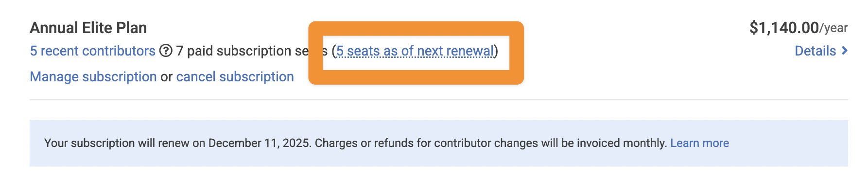Click the /year billing period label
Image resolution: width=868 pixels, height=186 pixels.
pyautogui.click(x=833, y=28)
